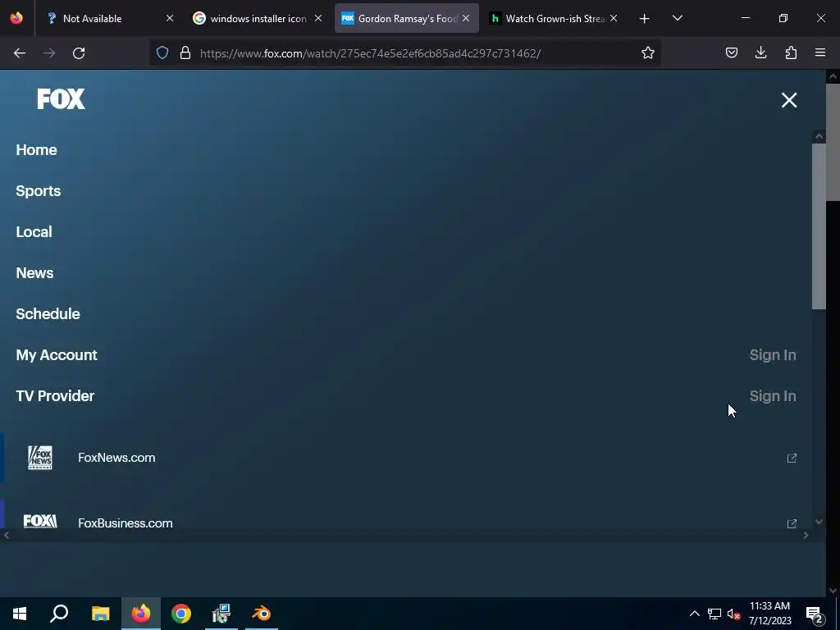Open My Account entry
This screenshot has width=840, height=630.
click(57, 355)
